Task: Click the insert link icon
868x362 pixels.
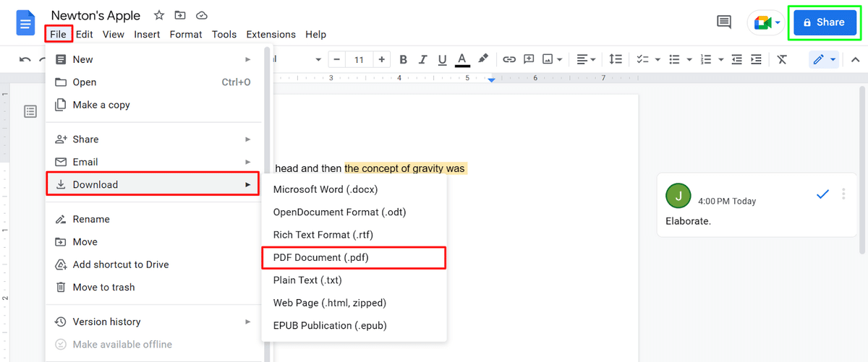Action: (x=509, y=59)
